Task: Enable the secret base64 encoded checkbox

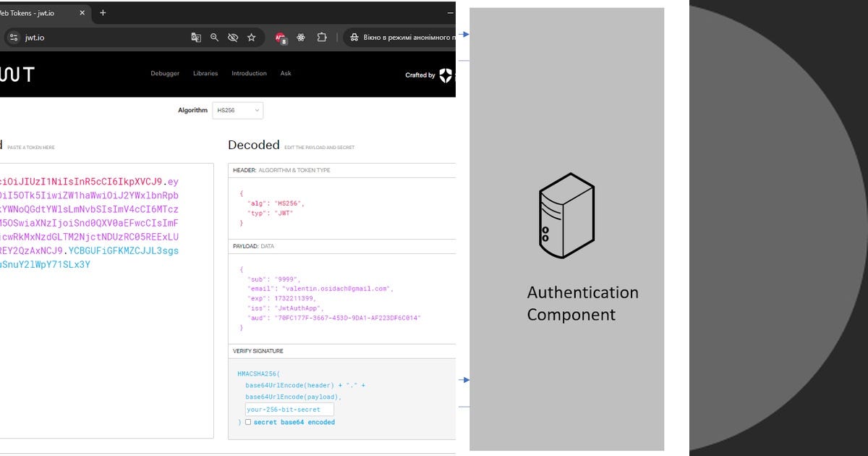Action: pyautogui.click(x=248, y=422)
